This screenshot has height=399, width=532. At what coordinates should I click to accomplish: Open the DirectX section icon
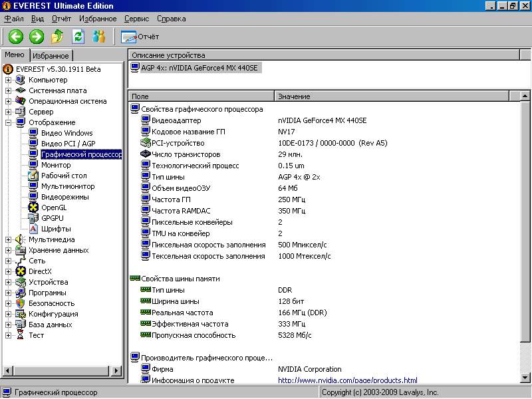(21, 271)
